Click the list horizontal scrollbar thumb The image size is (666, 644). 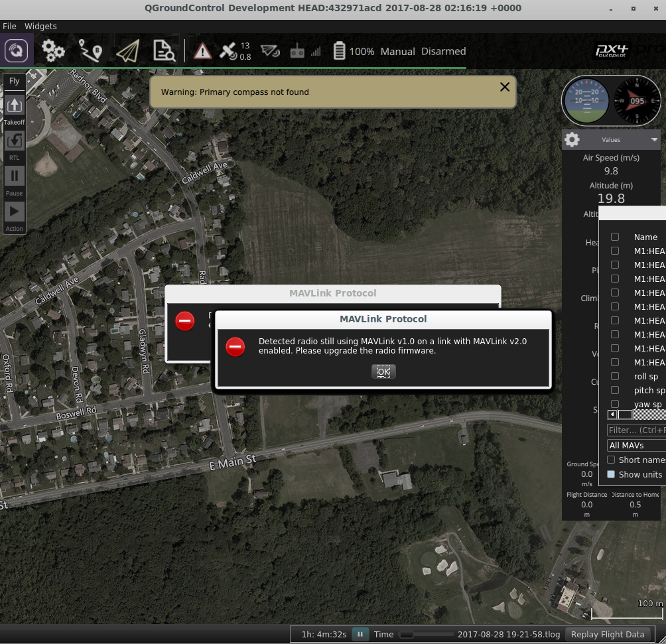click(x=625, y=414)
